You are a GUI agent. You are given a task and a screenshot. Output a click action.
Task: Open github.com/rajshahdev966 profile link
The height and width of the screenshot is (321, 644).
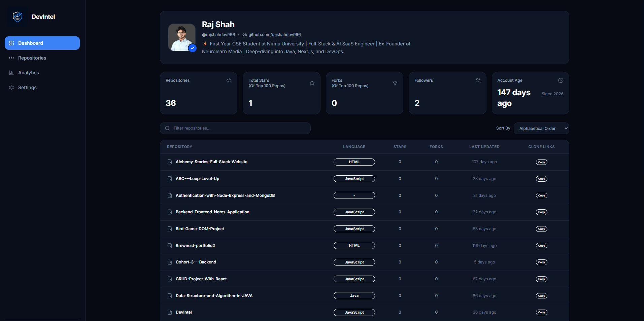point(272,35)
